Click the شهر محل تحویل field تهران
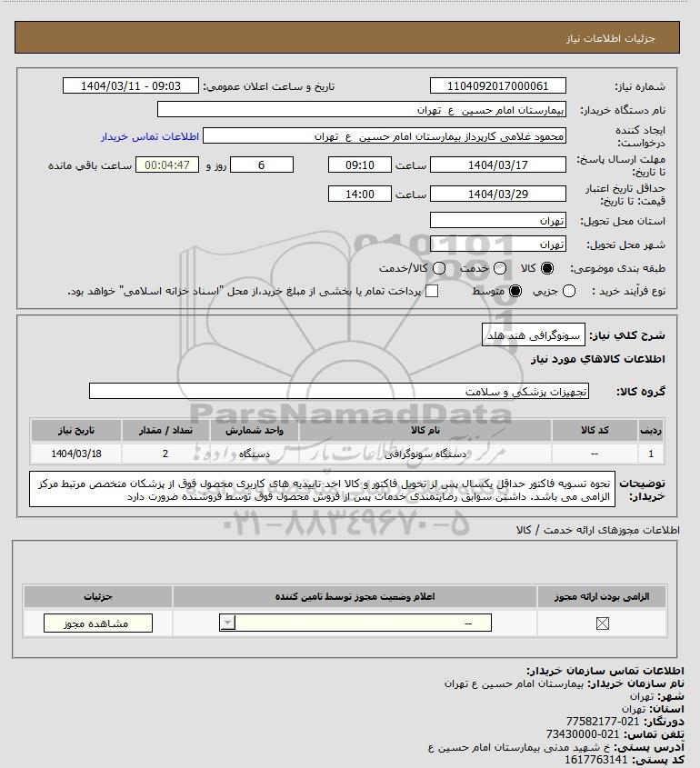The height and width of the screenshot is (768, 700). (497, 244)
